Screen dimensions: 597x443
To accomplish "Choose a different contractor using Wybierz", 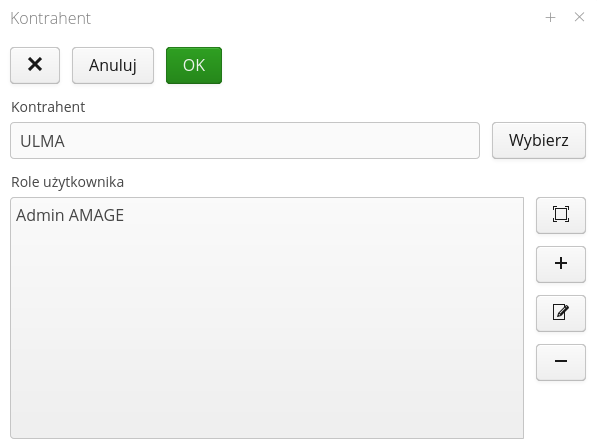I will [x=538, y=140].
